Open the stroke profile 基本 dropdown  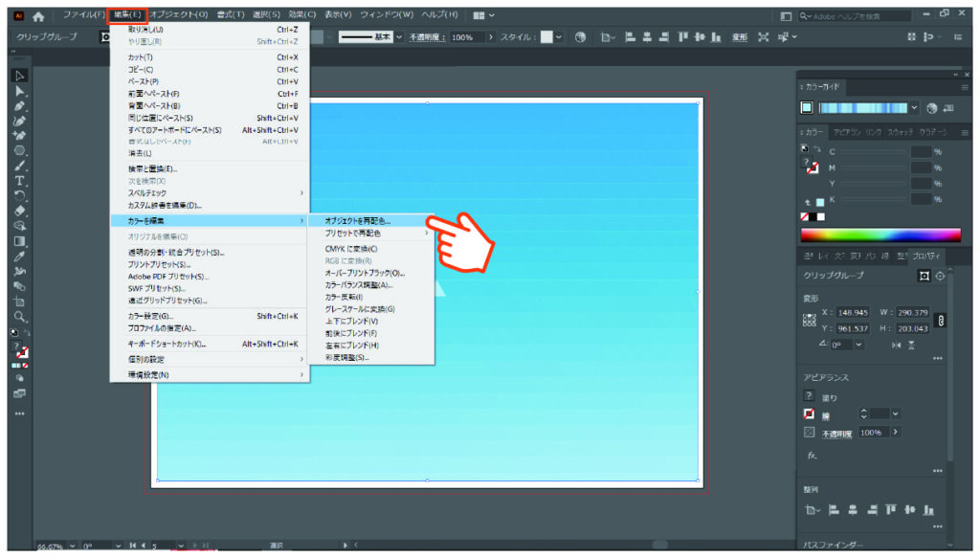point(399,37)
